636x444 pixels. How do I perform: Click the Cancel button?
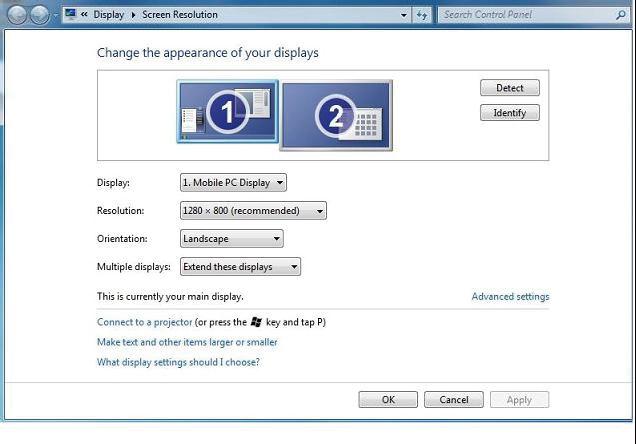[x=453, y=399]
